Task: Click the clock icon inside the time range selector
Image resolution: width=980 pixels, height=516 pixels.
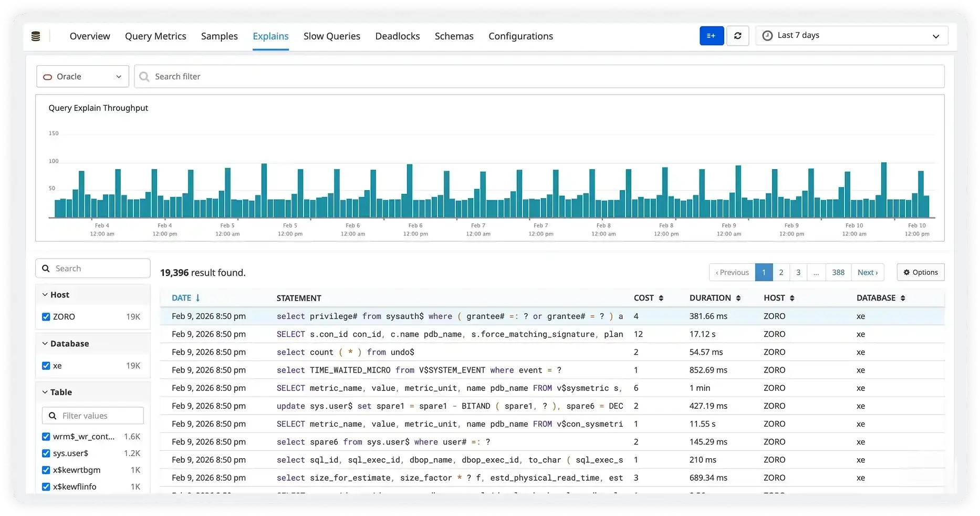Action: click(767, 35)
